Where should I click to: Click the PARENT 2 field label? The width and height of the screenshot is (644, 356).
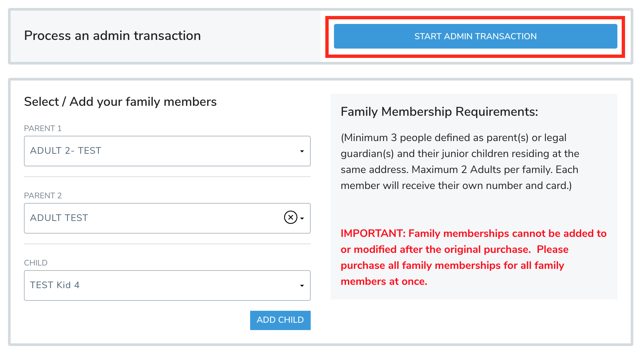pos(43,196)
